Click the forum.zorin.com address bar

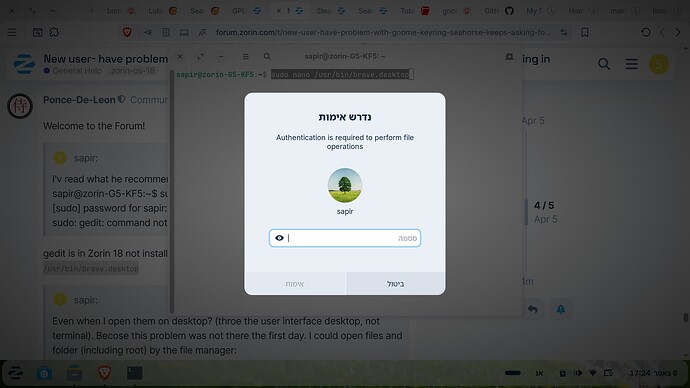tap(383, 32)
